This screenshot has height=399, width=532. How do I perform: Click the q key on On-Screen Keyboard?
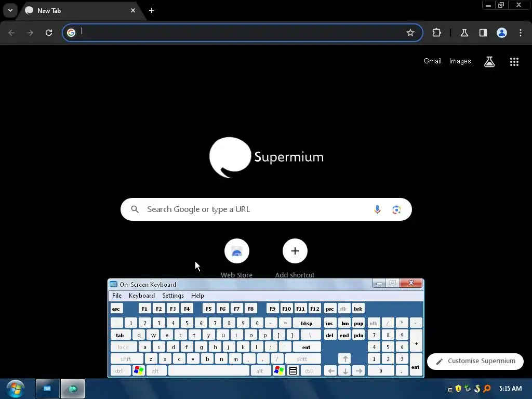click(x=139, y=335)
